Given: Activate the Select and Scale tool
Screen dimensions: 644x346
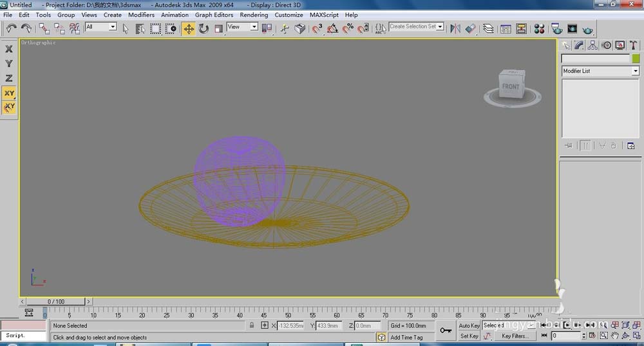Looking at the screenshot, I should (x=218, y=28).
